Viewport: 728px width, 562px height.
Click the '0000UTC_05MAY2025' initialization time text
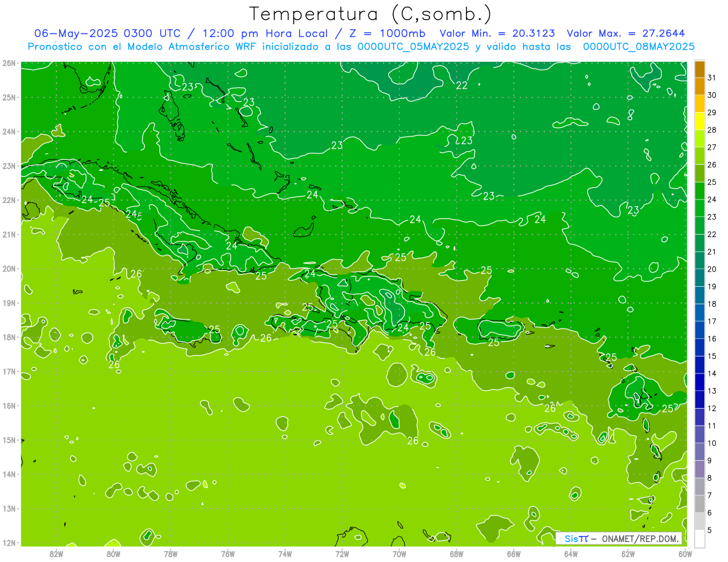pyautogui.click(x=413, y=46)
